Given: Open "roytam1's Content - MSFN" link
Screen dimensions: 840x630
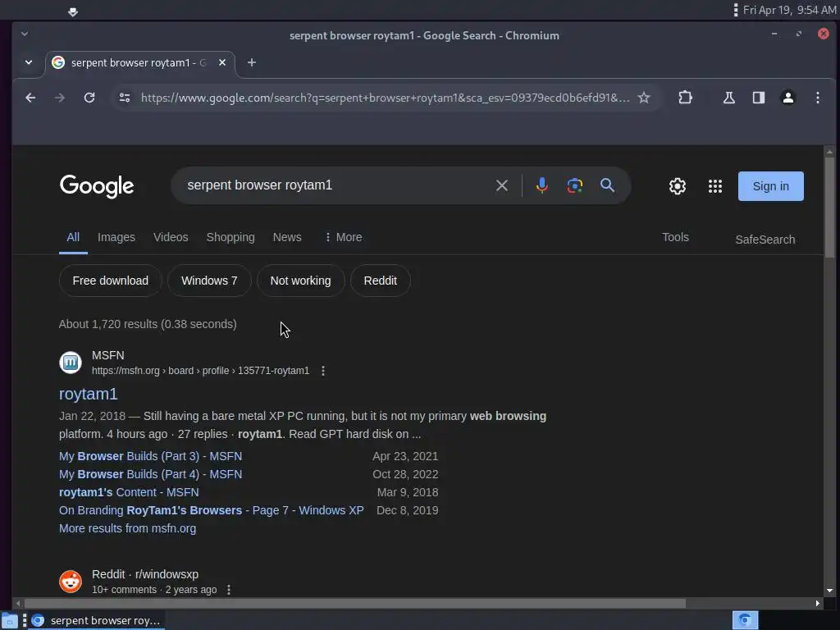Looking at the screenshot, I should tap(129, 492).
